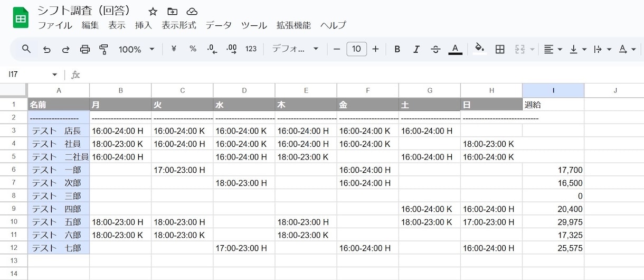644x280 pixels.
Task: Click the select-all corner box
Action: (x=14, y=90)
